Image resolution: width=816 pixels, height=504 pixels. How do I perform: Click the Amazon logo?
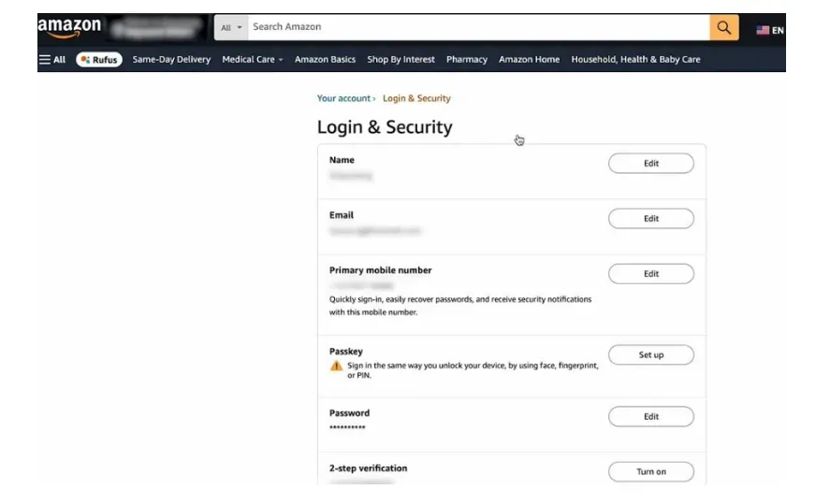pyautogui.click(x=69, y=27)
